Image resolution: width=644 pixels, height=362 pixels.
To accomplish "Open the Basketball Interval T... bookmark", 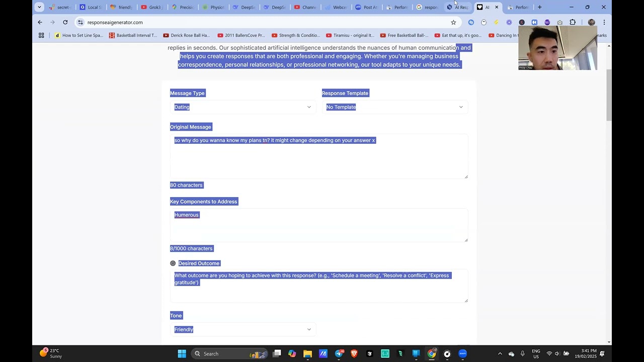I will coord(133,35).
